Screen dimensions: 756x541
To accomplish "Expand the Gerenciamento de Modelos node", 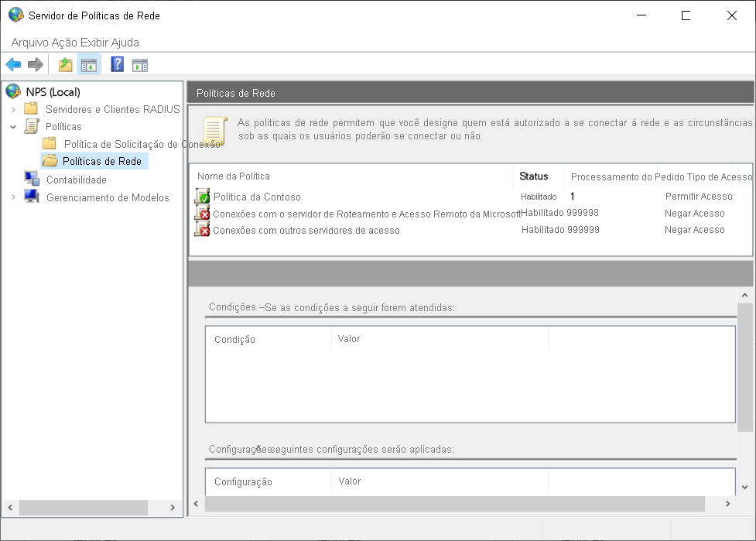I will [13, 197].
